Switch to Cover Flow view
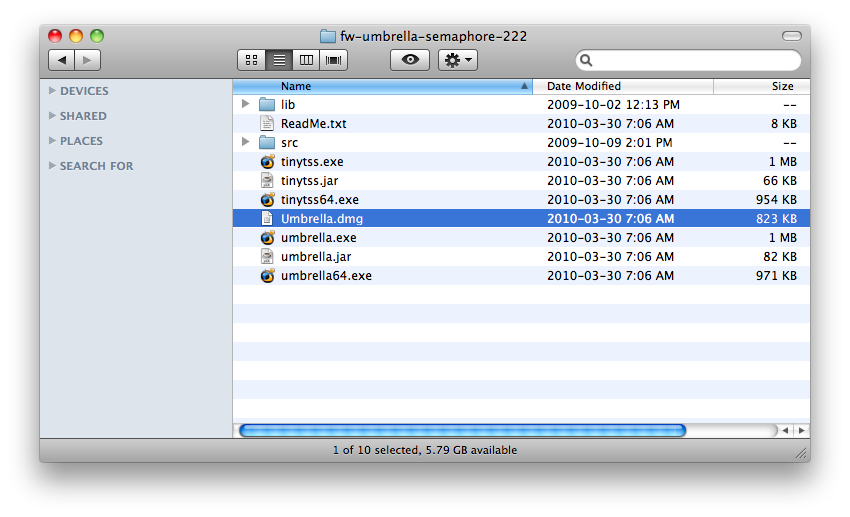 [333, 60]
